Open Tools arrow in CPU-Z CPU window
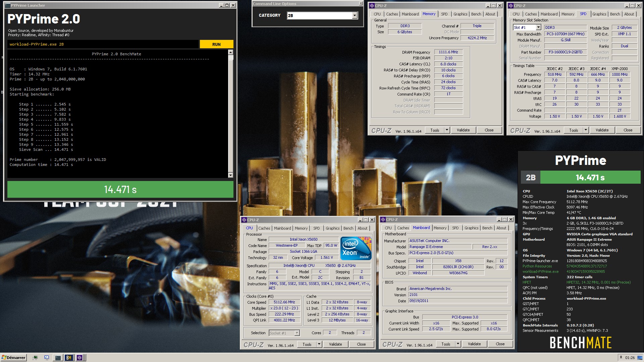Screen dimensions: 644x362 coord(319,344)
